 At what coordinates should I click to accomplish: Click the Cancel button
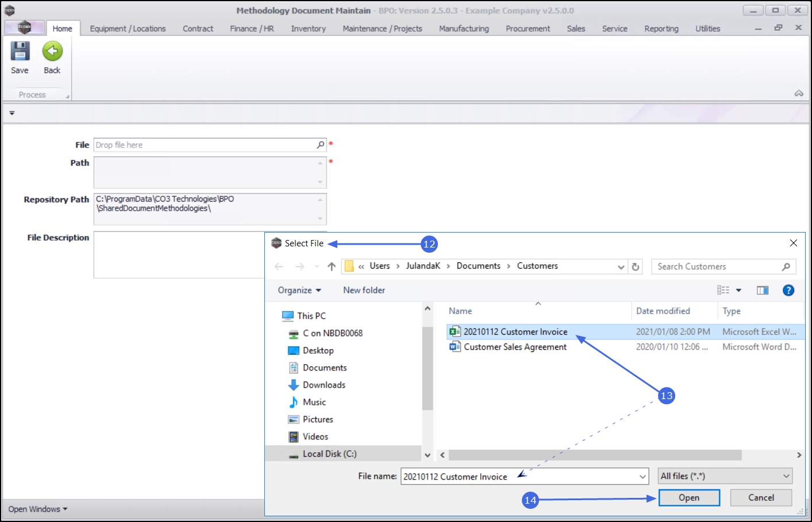coord(761,498)
